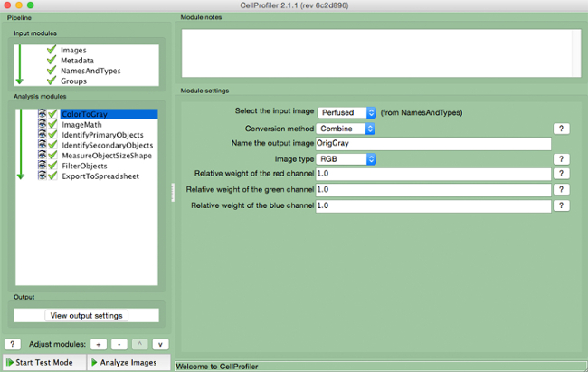Toggle the eye icon beside IdentifyPrimaryObjects
Image resolution: width=588 pixels, height=372 pixels.
[x=42, y=135]
